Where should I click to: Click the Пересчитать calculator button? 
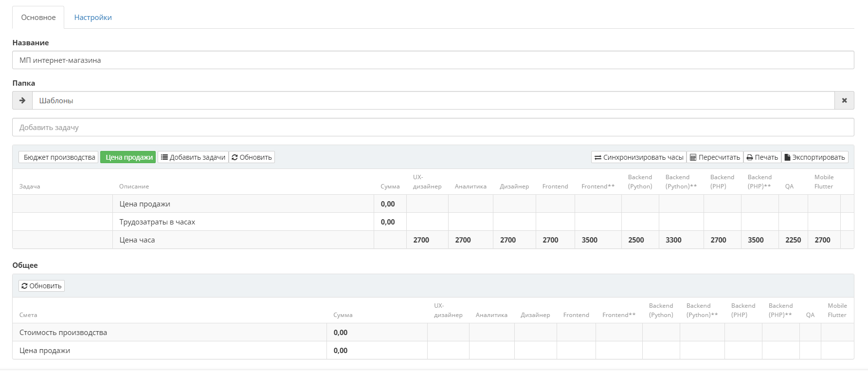pos(715,157)
